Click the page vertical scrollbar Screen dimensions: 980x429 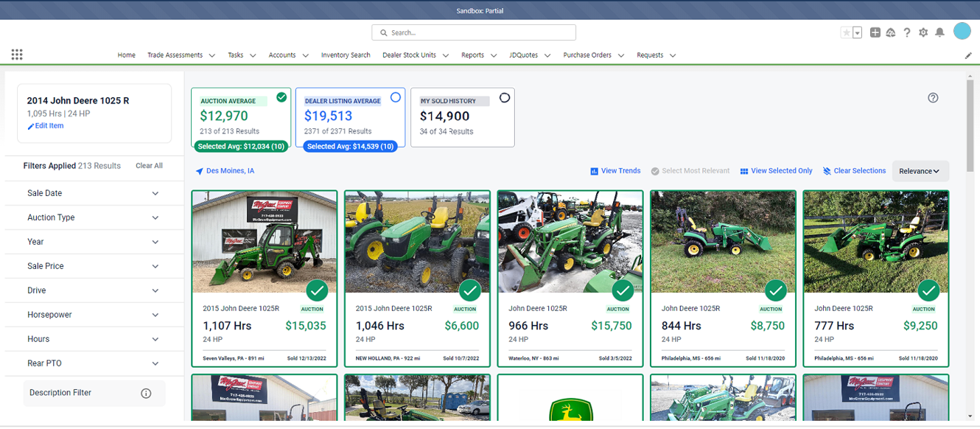pyautogui.click(x=970, y=125)
